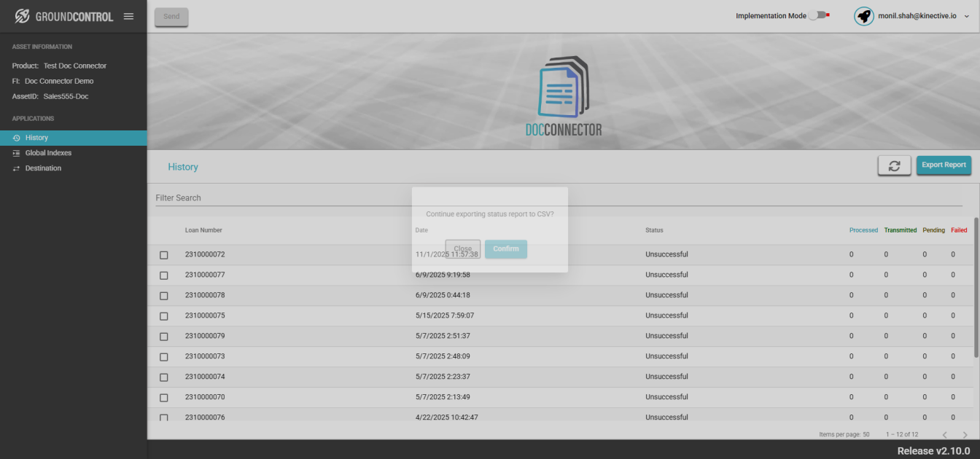980x459 pixels.
Task: Check the box for loan 2310000074
Action: click(163, 377)
